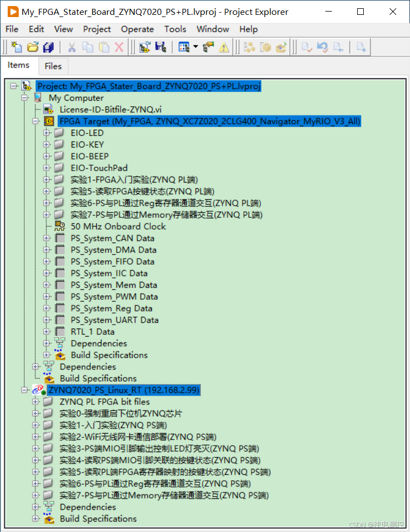Expand the PS_System_DMA Data node
The height and width of the screenshot is (532, 410).
[x=47, y=250]
